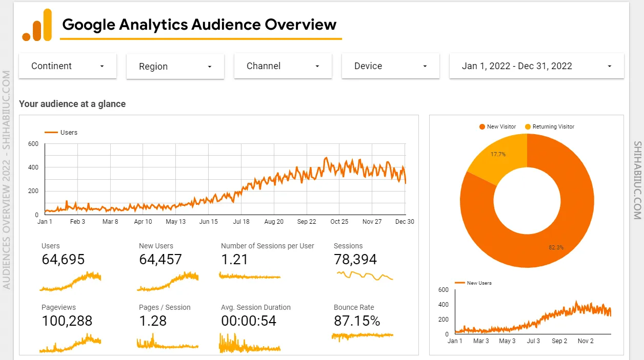The height and width of the screenshot is (360, 644).
Task: Click the 'Sep 2' axis label on New Users chart
Action: (x=559, y=341)
